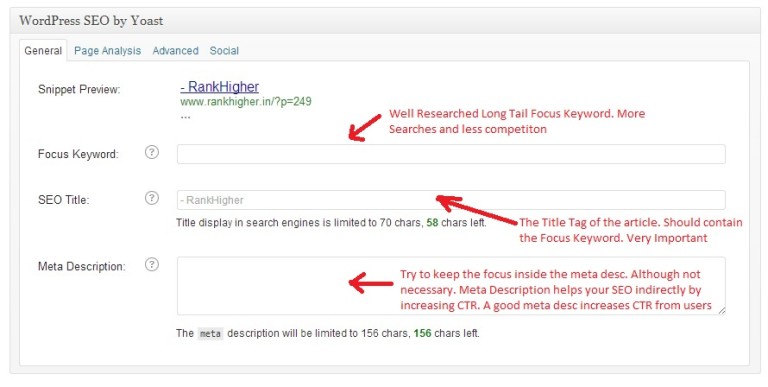Focus the SEO Title input field
Viewport: 768px width, 387px height.
(451, 200)
